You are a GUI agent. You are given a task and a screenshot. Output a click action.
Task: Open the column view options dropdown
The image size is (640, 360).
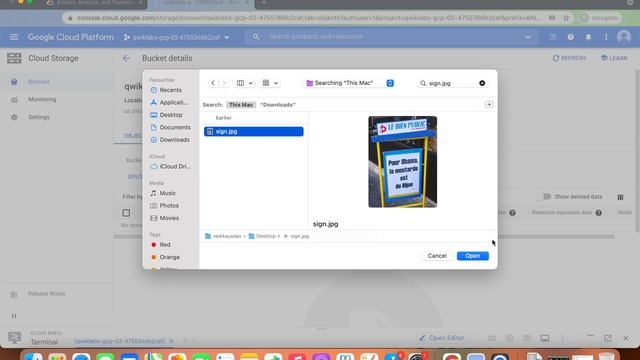244,83
